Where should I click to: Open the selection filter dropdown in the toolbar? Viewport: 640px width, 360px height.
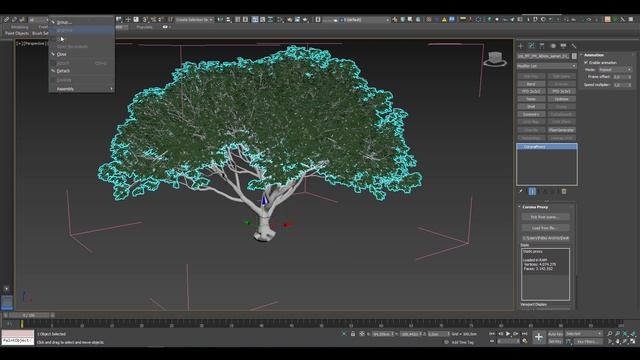tap(38, 19)
